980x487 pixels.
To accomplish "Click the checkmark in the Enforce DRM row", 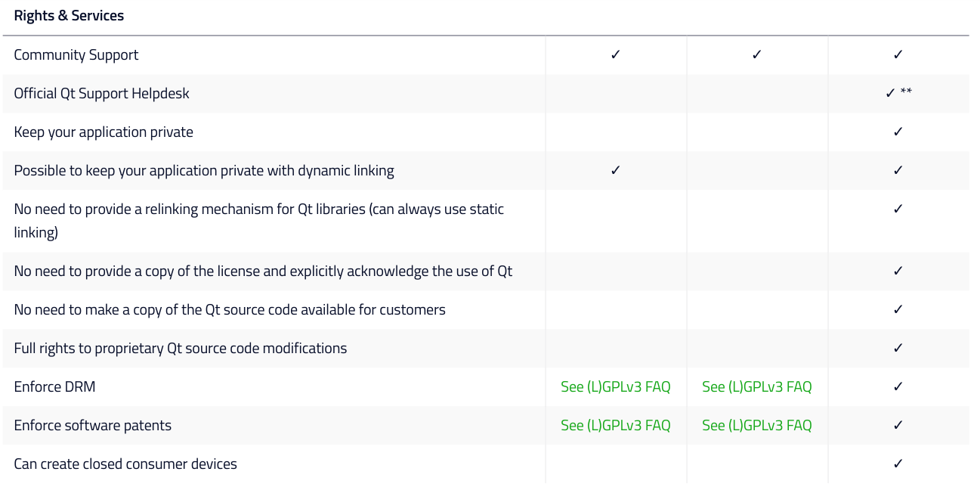I will tap(898, 387).
